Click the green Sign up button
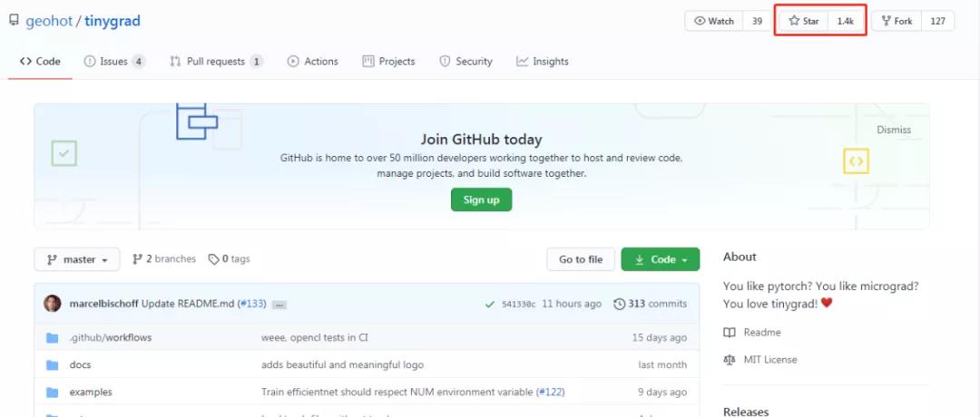Image resolution: width=980 pixels, height=417 pixels. coord(481,199)
